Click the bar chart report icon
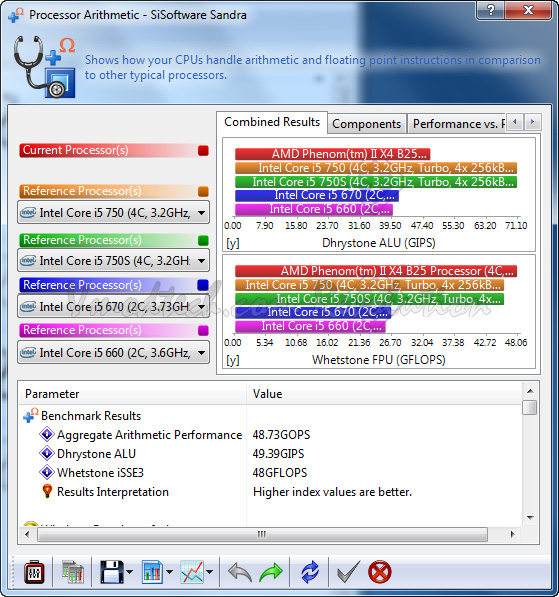Viewport: 559px width, 597px height. point(152,572)
